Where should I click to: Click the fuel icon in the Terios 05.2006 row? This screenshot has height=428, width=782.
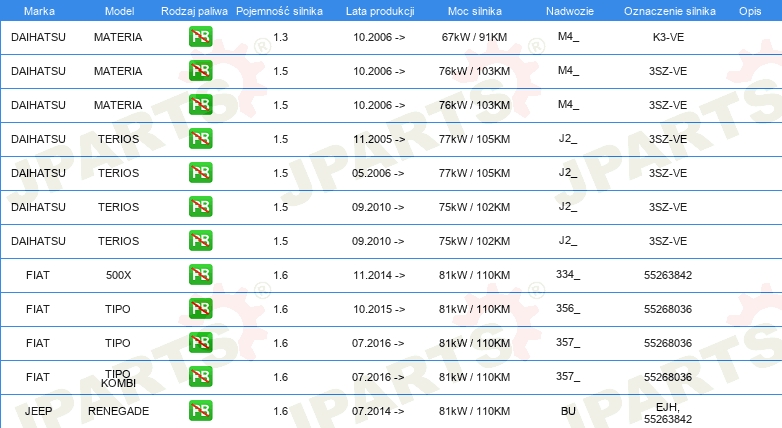click(x=200, y=173)
